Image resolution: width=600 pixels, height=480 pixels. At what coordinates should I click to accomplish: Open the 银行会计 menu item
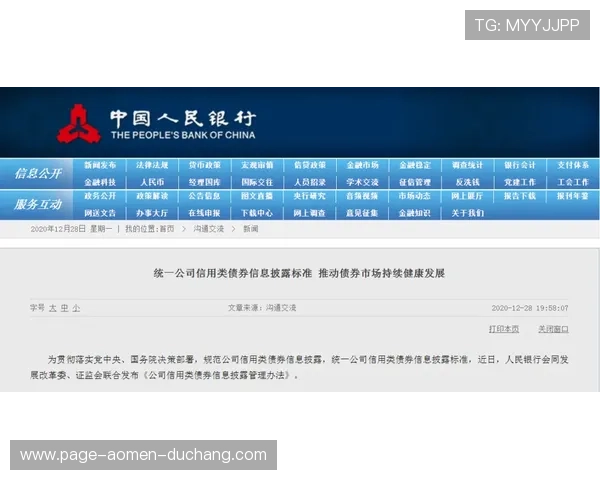520,165
